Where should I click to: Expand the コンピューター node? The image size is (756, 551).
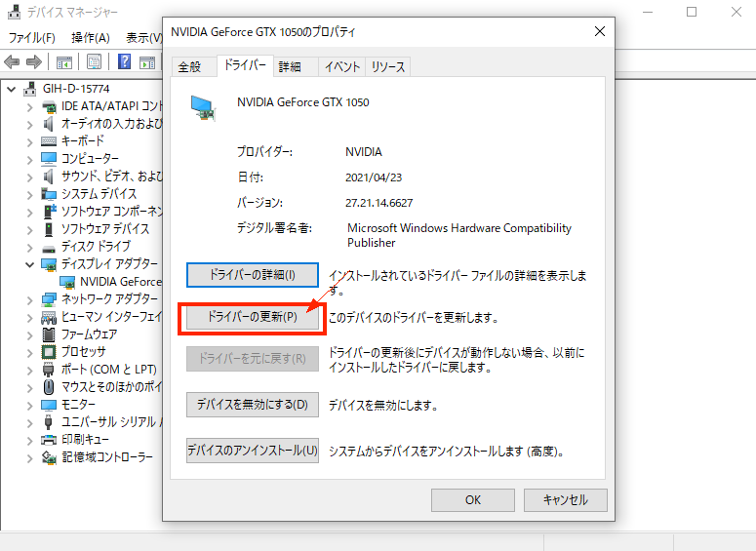pos(30,160)
